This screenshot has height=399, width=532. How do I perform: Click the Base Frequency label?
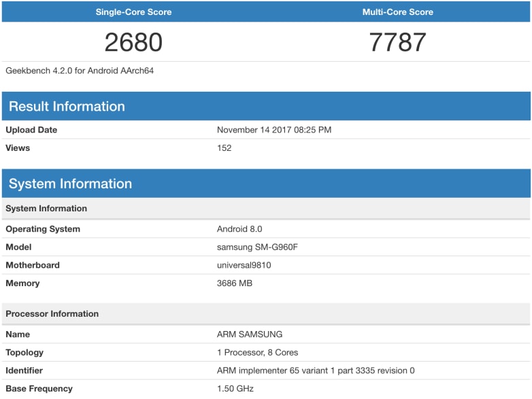(39, 389)
